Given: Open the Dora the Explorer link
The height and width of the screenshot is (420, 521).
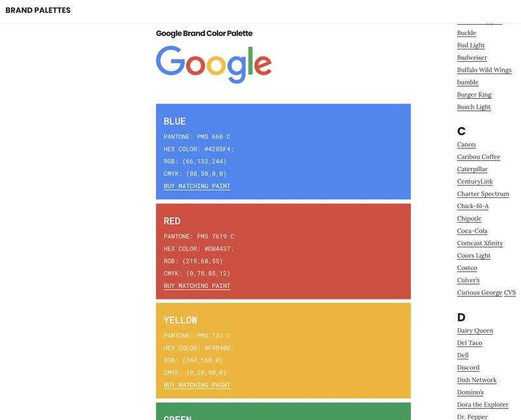Looking at the screenshot, I should point(483,404).
